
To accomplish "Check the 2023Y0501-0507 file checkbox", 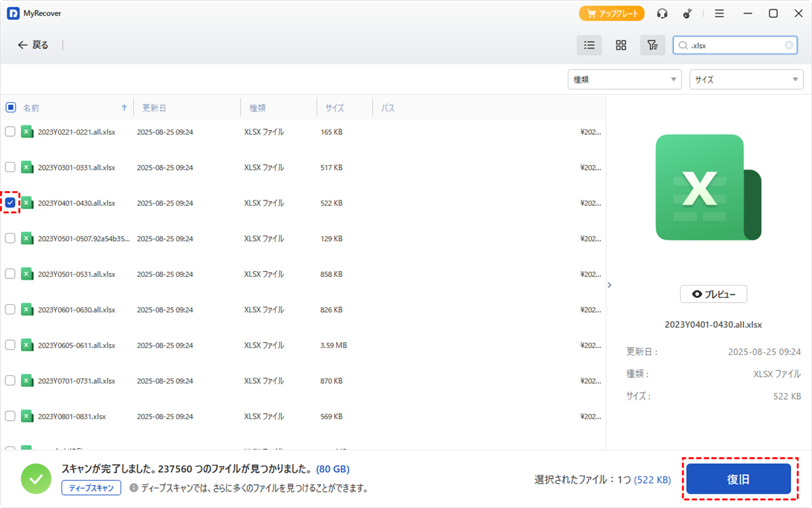I will (10, 238).
